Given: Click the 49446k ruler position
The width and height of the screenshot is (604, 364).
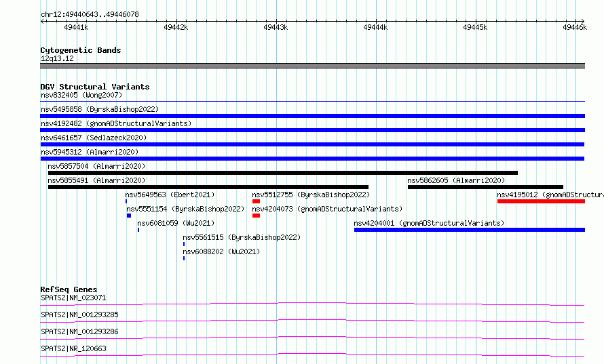Looking at the screenshot, I should coord(575,27).
